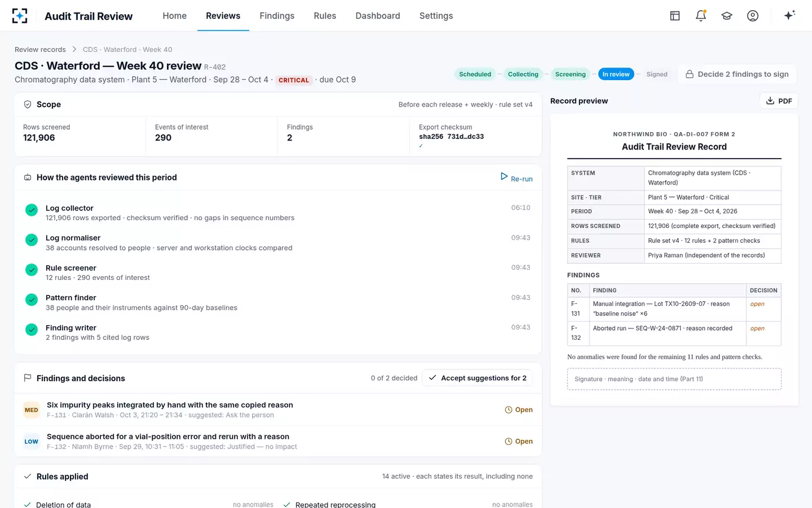Click the green check beside Log normaliser
Viewport: 812px width, 508px height.
tap(32, 240)
